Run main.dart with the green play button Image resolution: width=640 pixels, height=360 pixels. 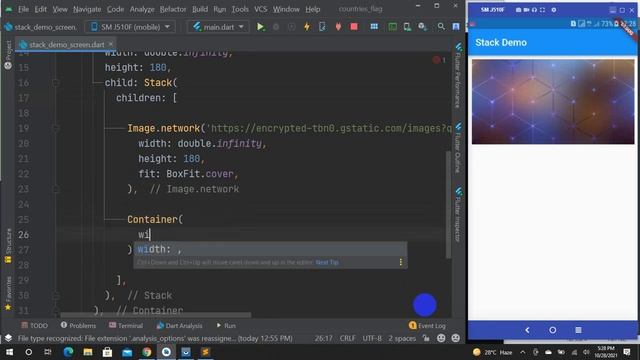(260, 27)
